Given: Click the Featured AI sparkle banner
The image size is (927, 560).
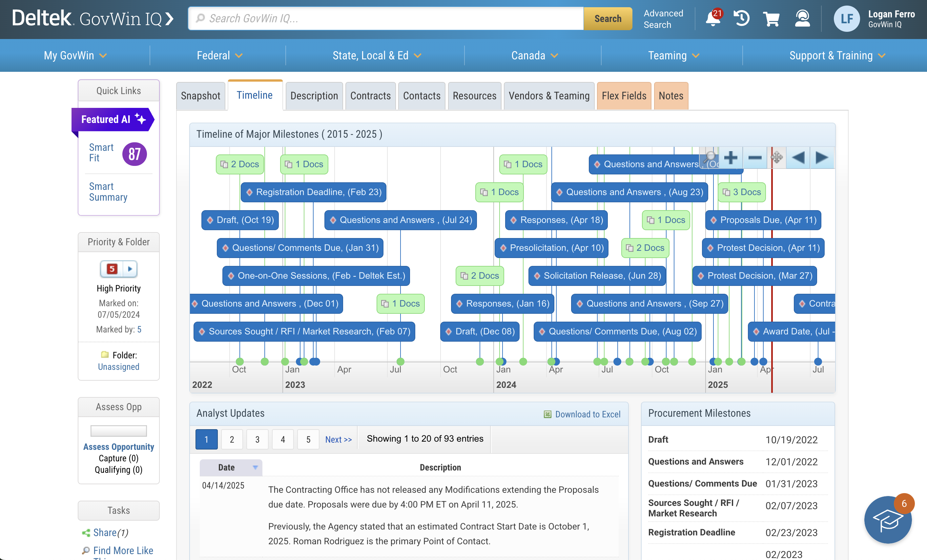Looking at the screenshot, I should tap(113, 119).
